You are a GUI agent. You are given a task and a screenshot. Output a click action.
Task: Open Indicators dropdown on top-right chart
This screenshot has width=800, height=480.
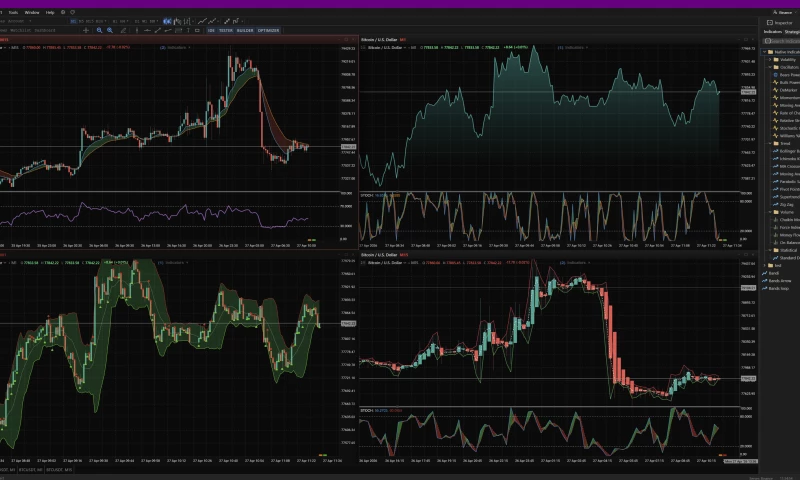[573, 47]
